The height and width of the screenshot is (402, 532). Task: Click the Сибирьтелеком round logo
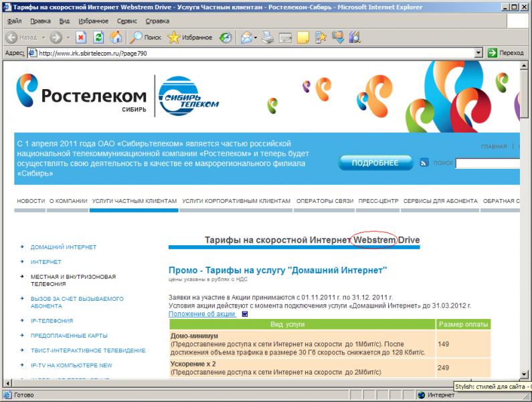[x=187, y=96]
